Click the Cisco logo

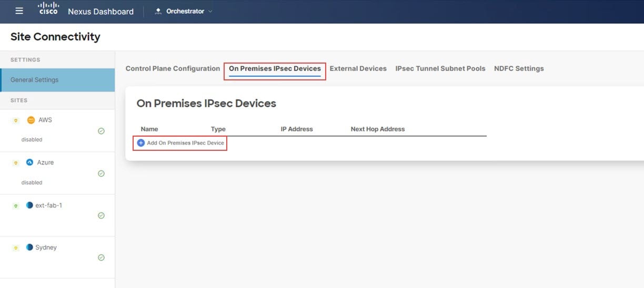(48, 9)
